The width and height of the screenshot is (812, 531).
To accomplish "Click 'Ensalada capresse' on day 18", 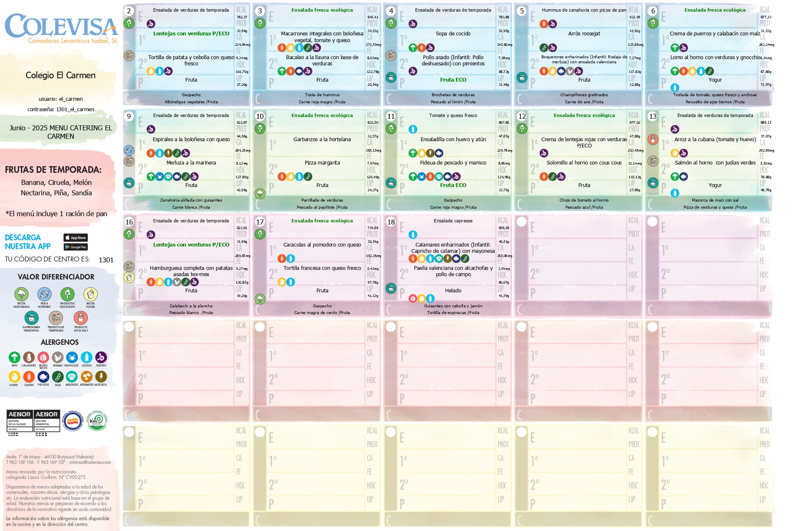I will (453, 221).
